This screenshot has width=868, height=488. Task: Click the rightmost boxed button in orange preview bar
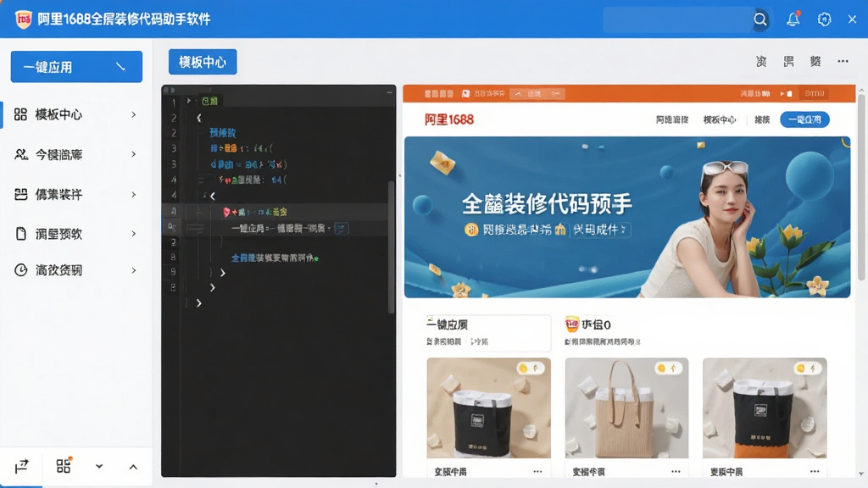[815, 93]
